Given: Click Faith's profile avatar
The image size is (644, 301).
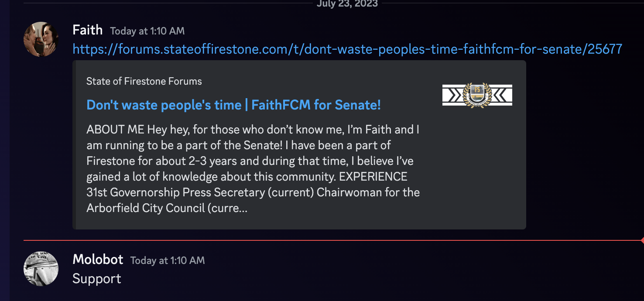Looking at the screenshot, I should (x=41, y=39).
